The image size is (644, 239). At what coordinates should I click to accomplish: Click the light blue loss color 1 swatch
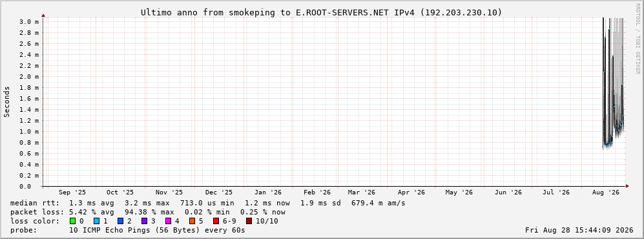pyautogui.click(x=96, y=221)
